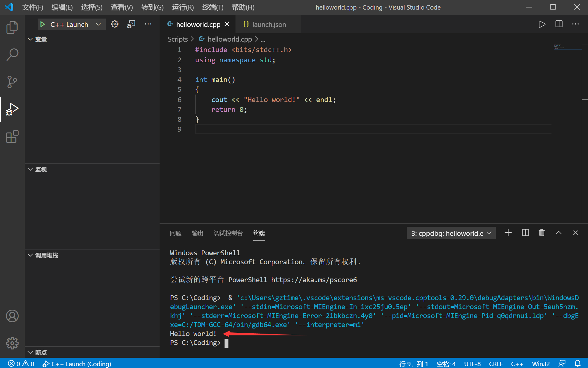
Task: Open debug console icon in debug toolbar
Action: pos(131,24)
